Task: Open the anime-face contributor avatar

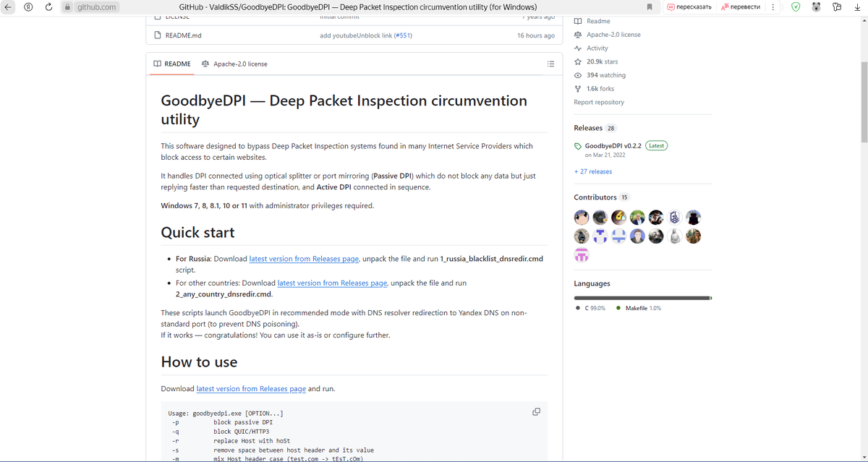Action: coord(582,217)
